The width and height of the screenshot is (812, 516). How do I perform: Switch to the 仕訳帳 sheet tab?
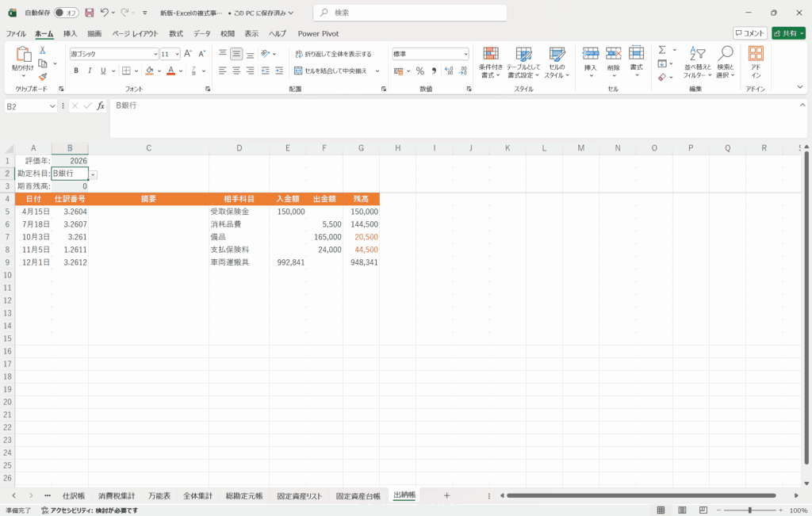click(73, 495)
